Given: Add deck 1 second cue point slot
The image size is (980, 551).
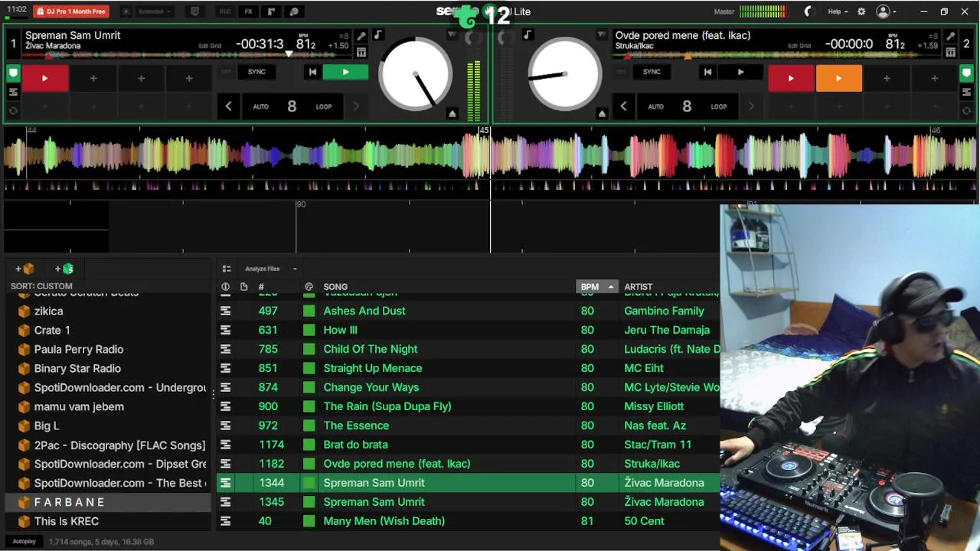Looking at the screenshot, I should click(93, 78).
